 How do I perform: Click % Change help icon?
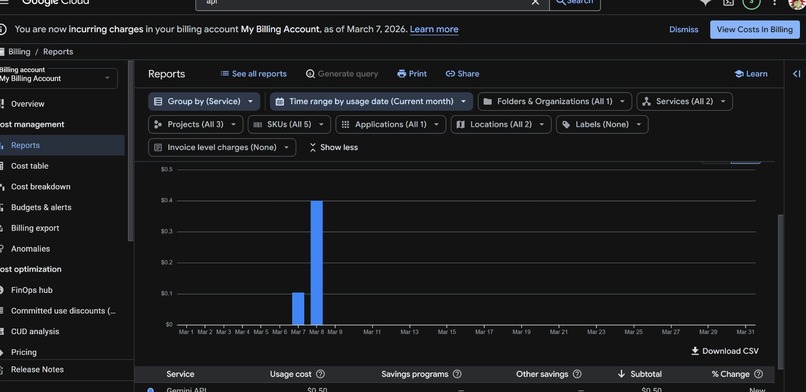[x=758, y=374]
